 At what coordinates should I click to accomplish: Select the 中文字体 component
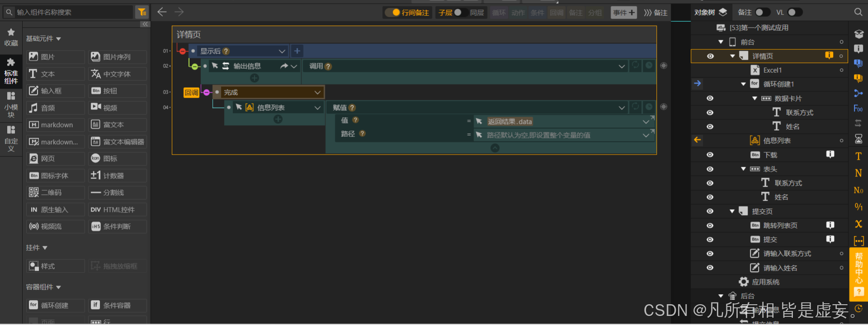pyautogui.click(x=118, y=74)
